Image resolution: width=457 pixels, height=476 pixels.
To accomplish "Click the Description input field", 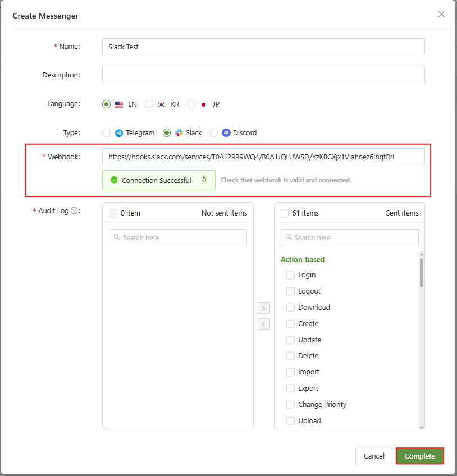I will click(263, 75).
